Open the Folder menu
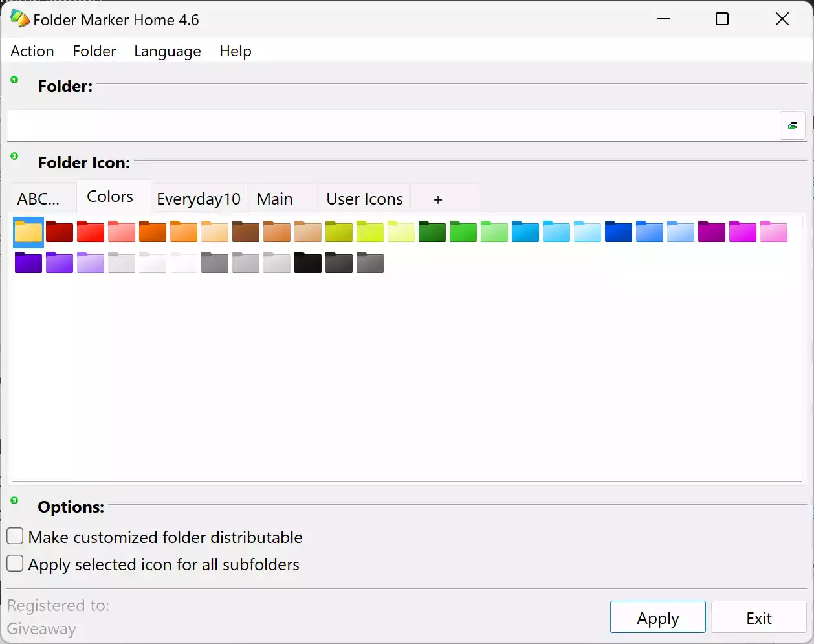Viewport: 814px width, 644px height. pyautogui.click(x=94, y=51)
